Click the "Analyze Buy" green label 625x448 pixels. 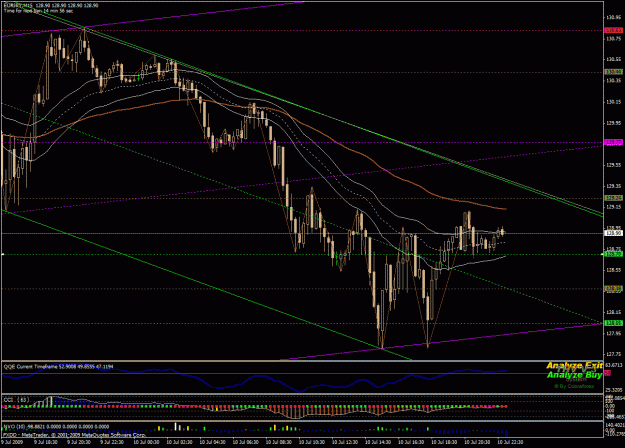coord(574,375)
